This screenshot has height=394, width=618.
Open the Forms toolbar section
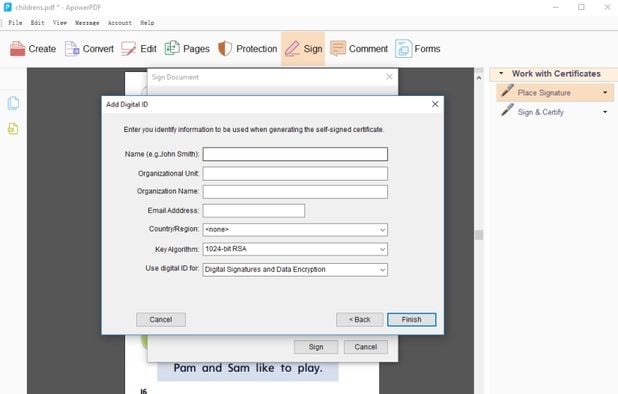[417, 49]
